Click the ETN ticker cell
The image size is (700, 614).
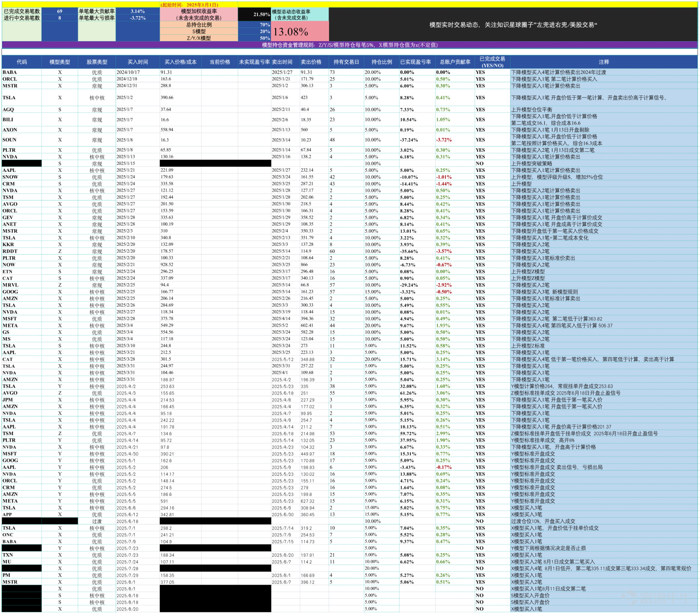(22, 272)
